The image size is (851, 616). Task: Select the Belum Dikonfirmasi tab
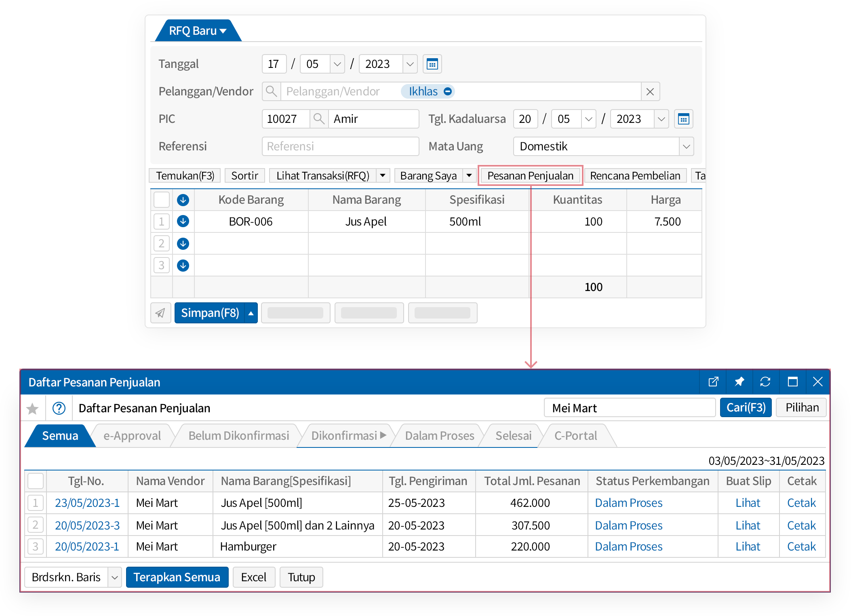click(238, 436)
